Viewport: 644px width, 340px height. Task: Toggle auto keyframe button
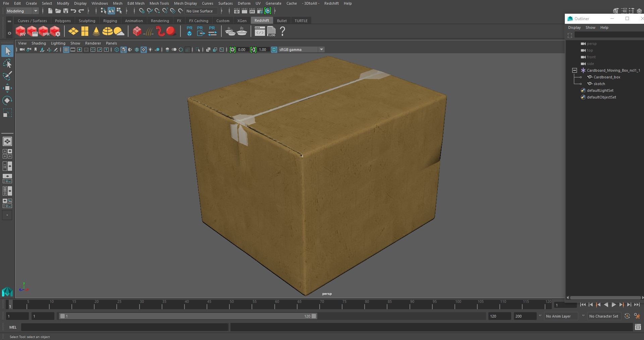point(627,316)
